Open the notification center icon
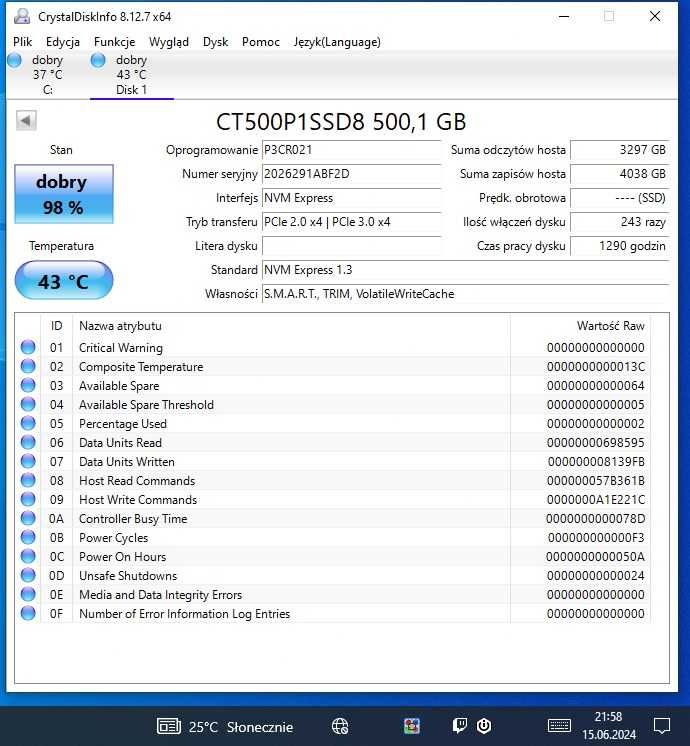The height and width of the screenshot is (746, 690). click(661, 726)
